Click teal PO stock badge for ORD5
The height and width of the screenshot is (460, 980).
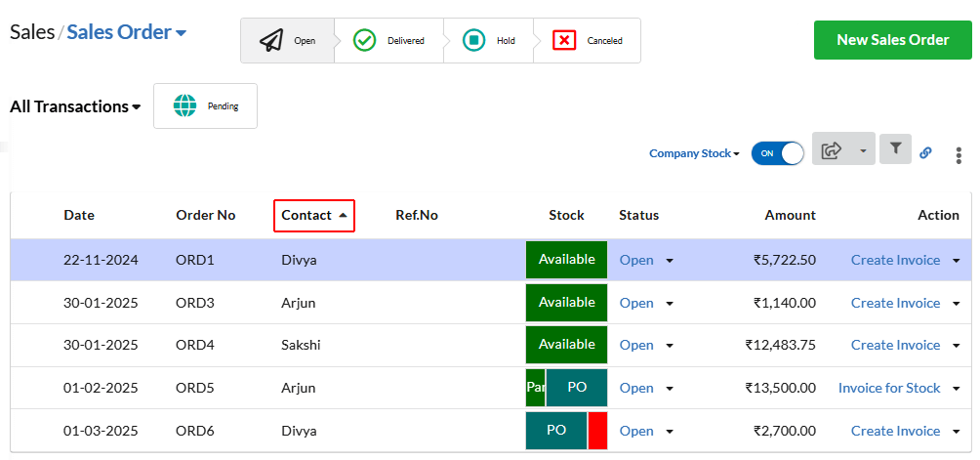(x=577, y=388)
